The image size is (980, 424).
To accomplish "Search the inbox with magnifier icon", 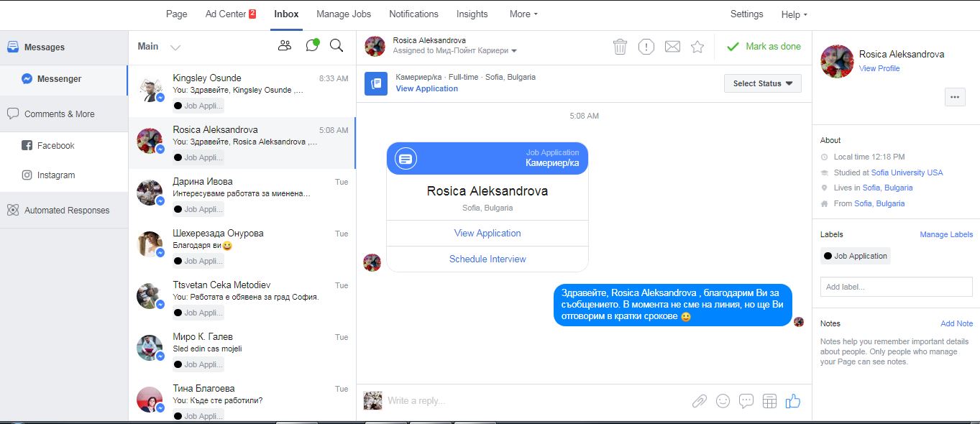I will coord(336,46).
